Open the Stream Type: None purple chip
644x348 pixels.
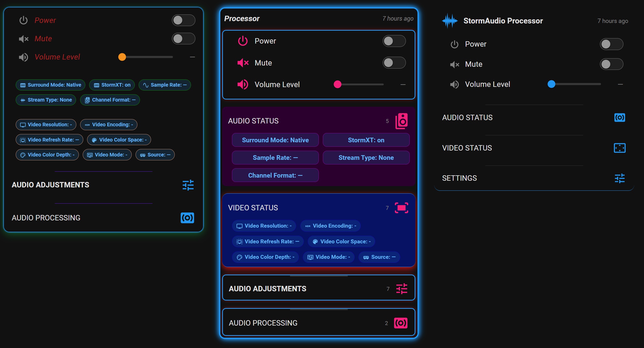[366, 158]
